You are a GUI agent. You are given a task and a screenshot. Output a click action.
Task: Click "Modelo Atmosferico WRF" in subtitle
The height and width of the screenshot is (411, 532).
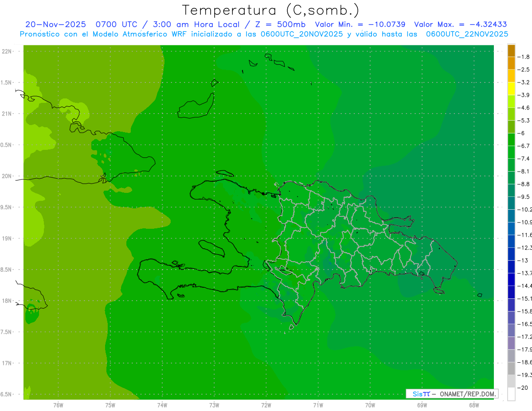(141, 34)
